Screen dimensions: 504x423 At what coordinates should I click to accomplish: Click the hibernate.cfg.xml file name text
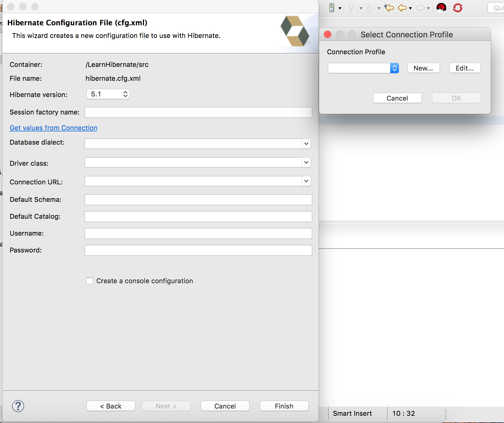tap(113, 78)
